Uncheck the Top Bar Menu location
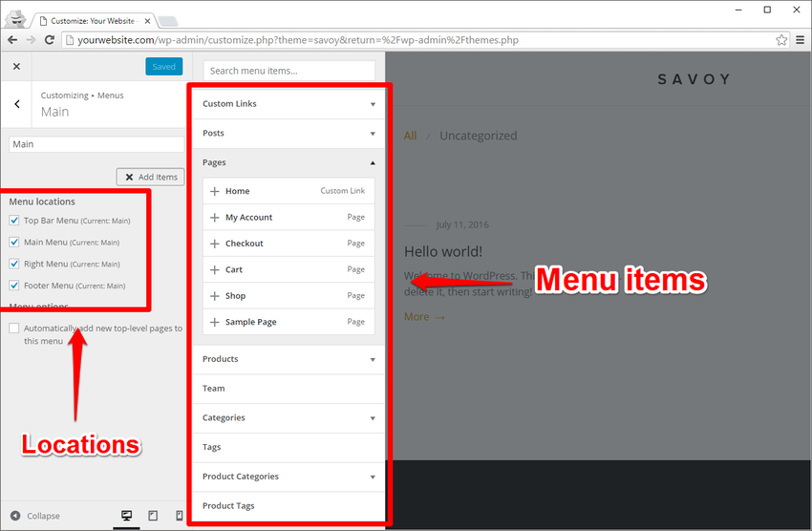The width and height of the screenshot is (812, 531). pos(14,221)
